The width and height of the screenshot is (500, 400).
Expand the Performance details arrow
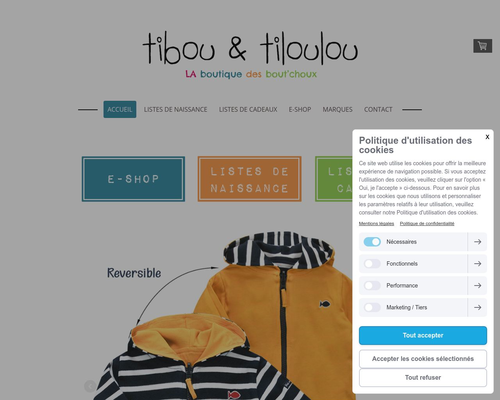point(477,286)
